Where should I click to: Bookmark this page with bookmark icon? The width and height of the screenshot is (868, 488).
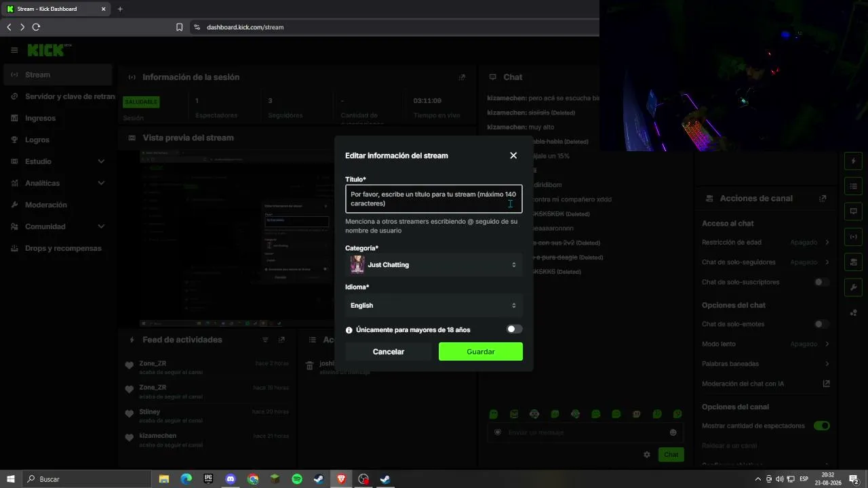click(180, 27)
